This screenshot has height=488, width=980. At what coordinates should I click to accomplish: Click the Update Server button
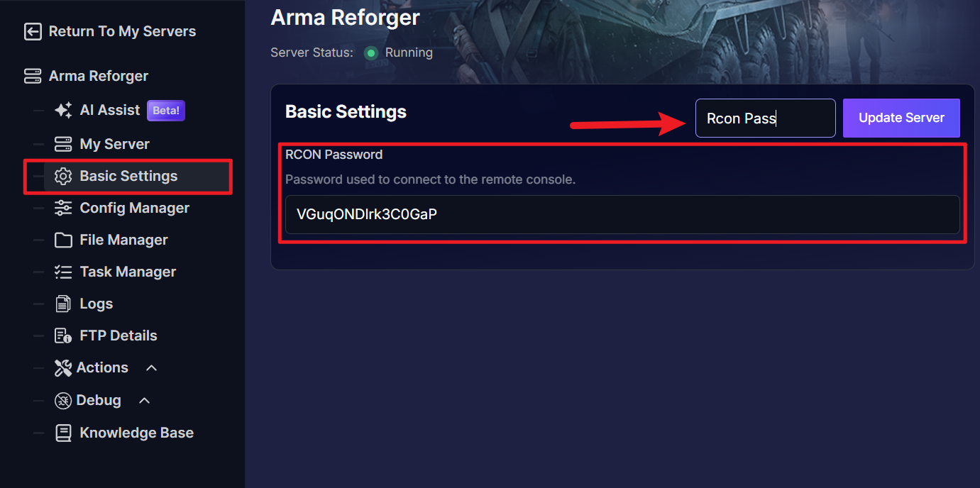click(x=901, y=118)
